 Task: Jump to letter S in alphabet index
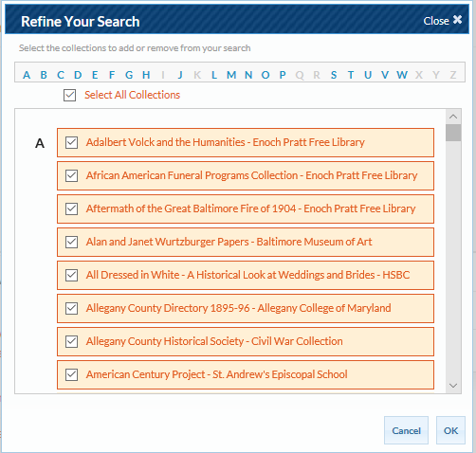334,75
